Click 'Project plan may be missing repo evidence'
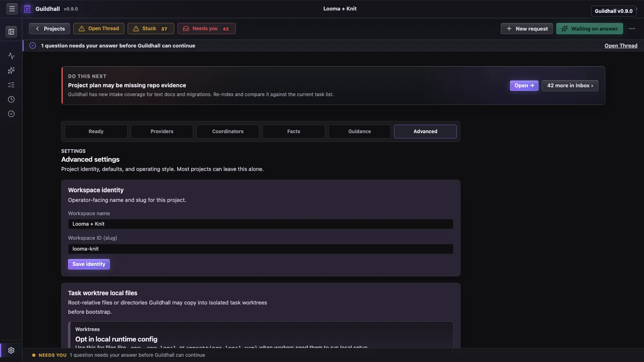The height and width of the screenshot is (362, 644). [x=127, y=85]
